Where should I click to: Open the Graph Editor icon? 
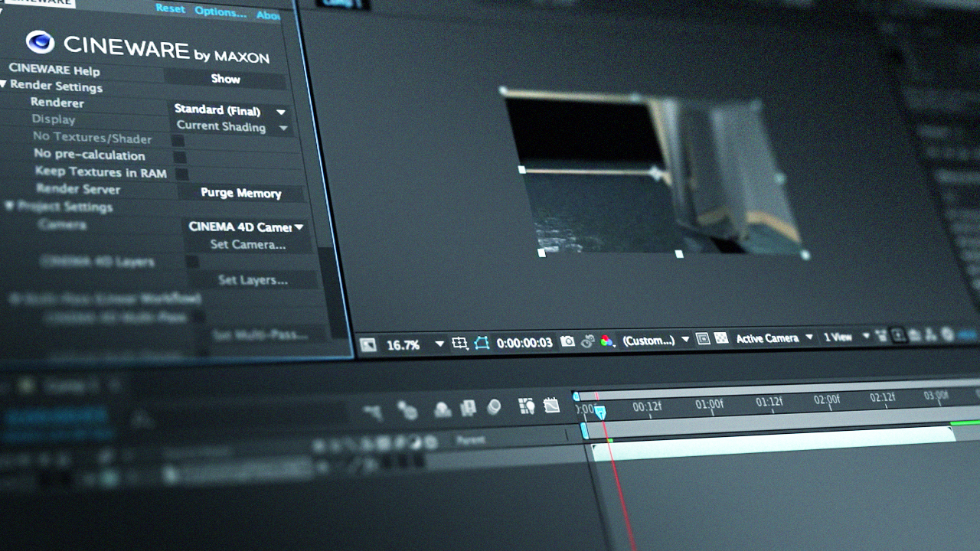click(551, 406)
